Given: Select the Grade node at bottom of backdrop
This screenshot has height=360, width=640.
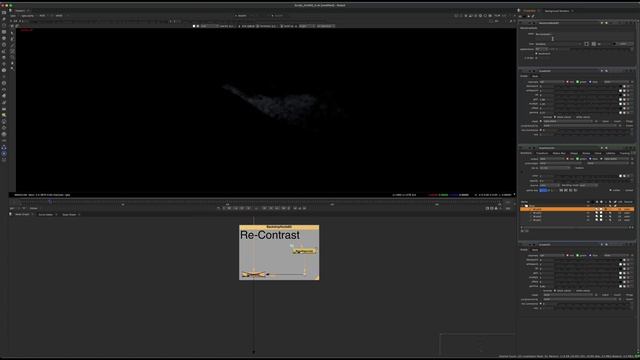Looking at the screenshot, I should [253, 275].
